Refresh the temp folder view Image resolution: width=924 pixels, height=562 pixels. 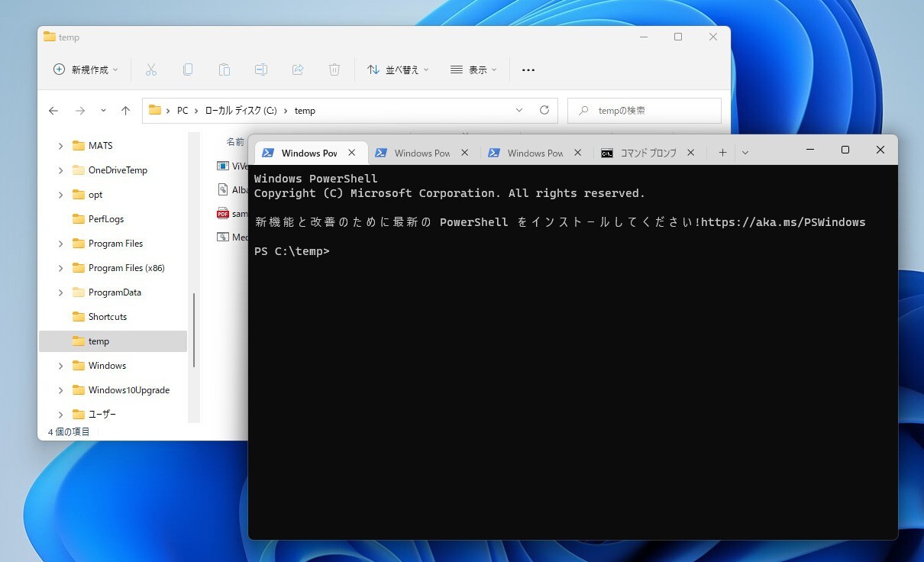coord(544,111)
